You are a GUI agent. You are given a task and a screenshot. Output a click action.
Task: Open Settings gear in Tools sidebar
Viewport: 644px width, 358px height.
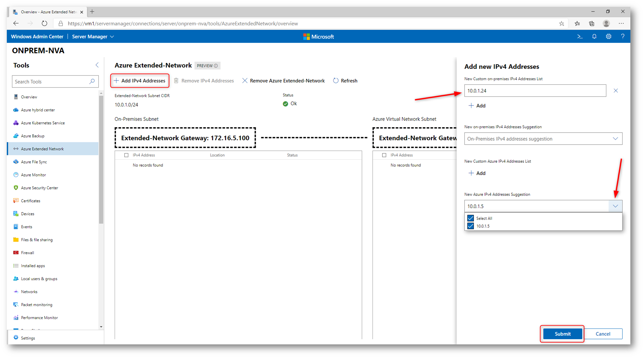16,338
